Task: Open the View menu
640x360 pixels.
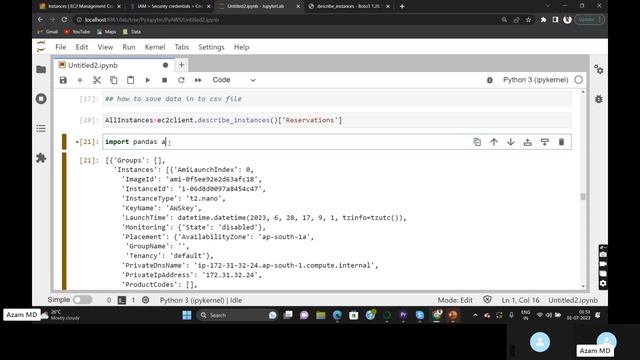Action: click(105, 47)
